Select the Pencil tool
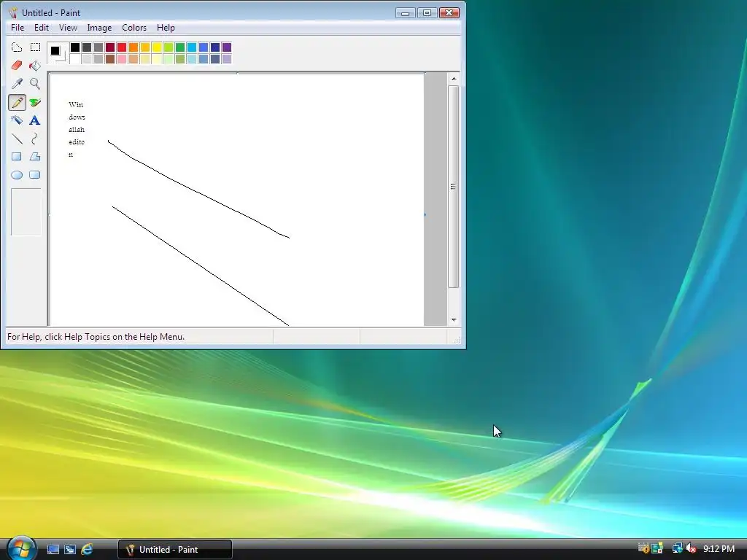 click(17, 102)
